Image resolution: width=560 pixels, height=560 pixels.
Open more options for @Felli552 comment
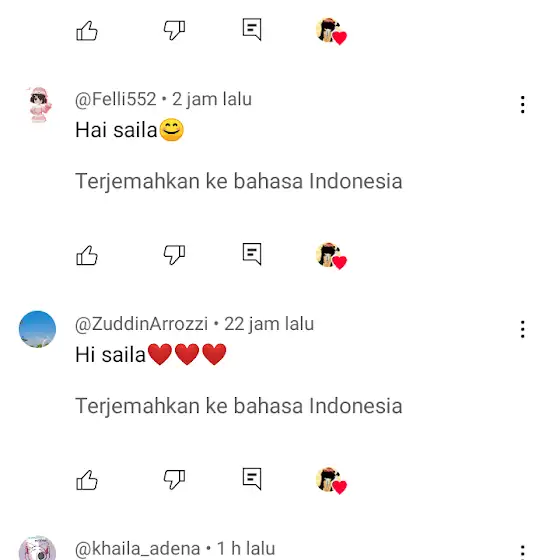tap(522, 105)
